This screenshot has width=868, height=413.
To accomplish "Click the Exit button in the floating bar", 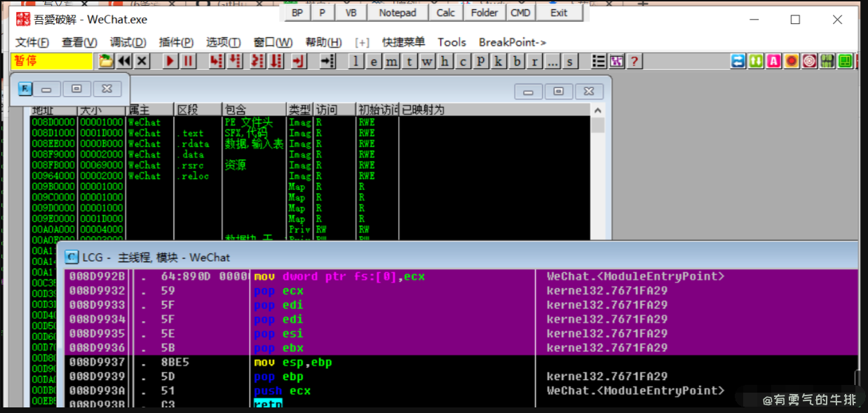I will pos(559,13).
